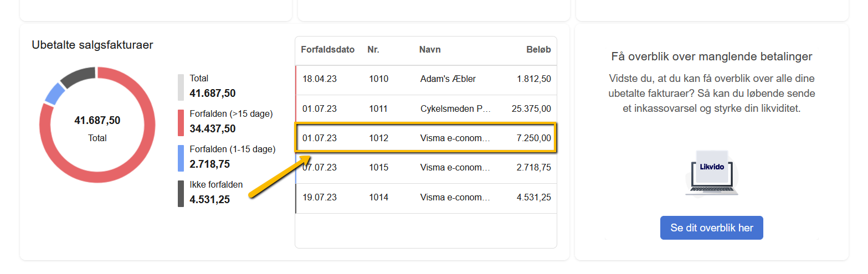Open the Adam's Æbler invoice row

pyautogui.click(x=425, y=79)
